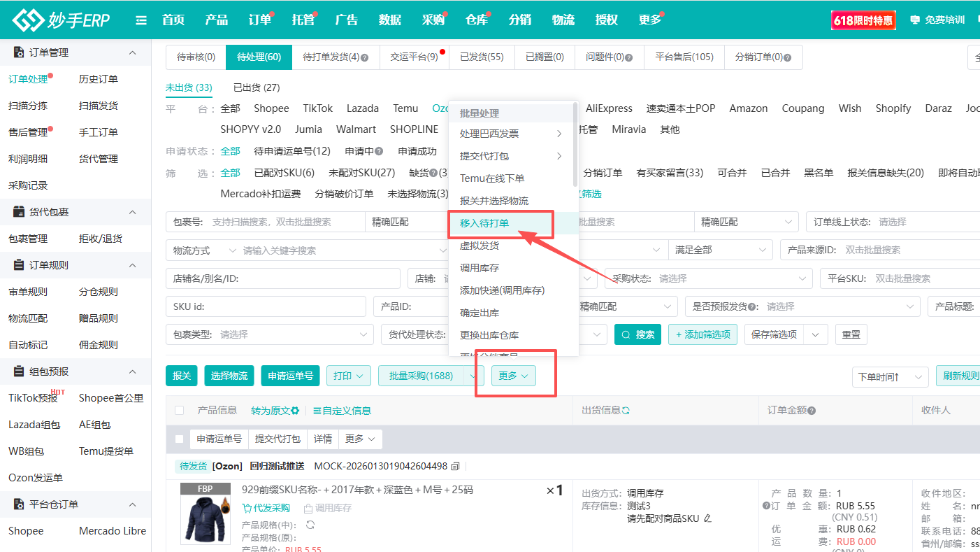Click refresh icon beside 出货信息 header
This screenshot has width=980, height=552.
626,410
